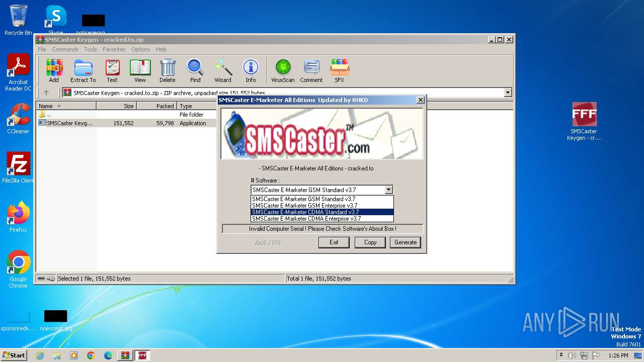Screen dimensions: 644x362
Task: Open the Tools menu
Action: (91, 49)
